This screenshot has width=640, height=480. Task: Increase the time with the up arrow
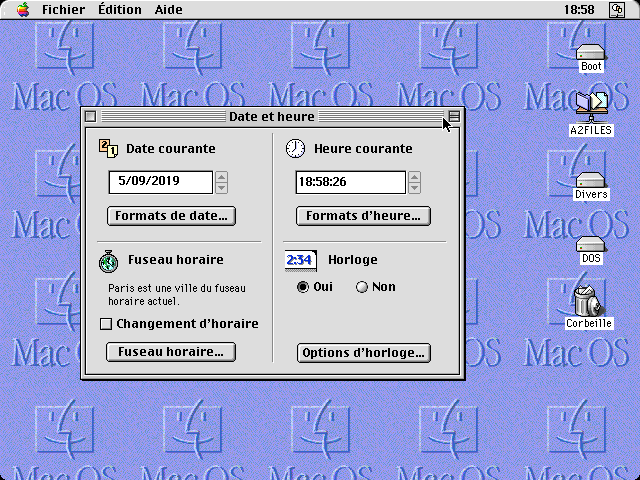414,177
